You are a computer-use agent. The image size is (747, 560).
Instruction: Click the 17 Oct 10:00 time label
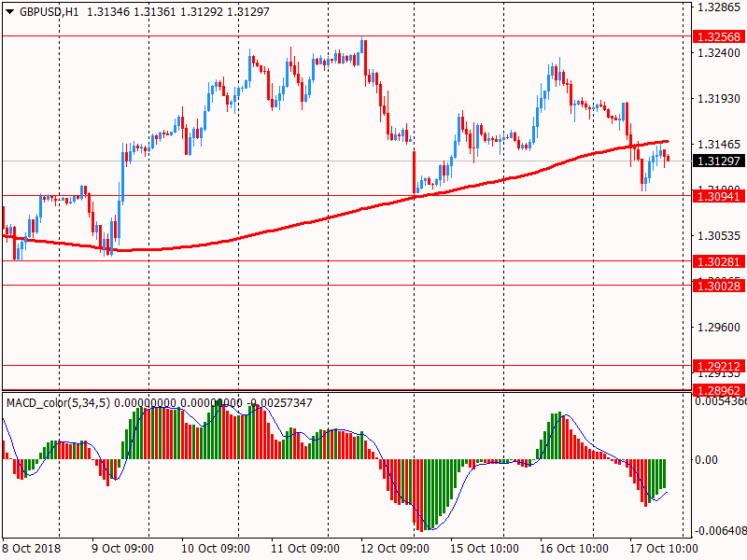[x=664, y=549]
